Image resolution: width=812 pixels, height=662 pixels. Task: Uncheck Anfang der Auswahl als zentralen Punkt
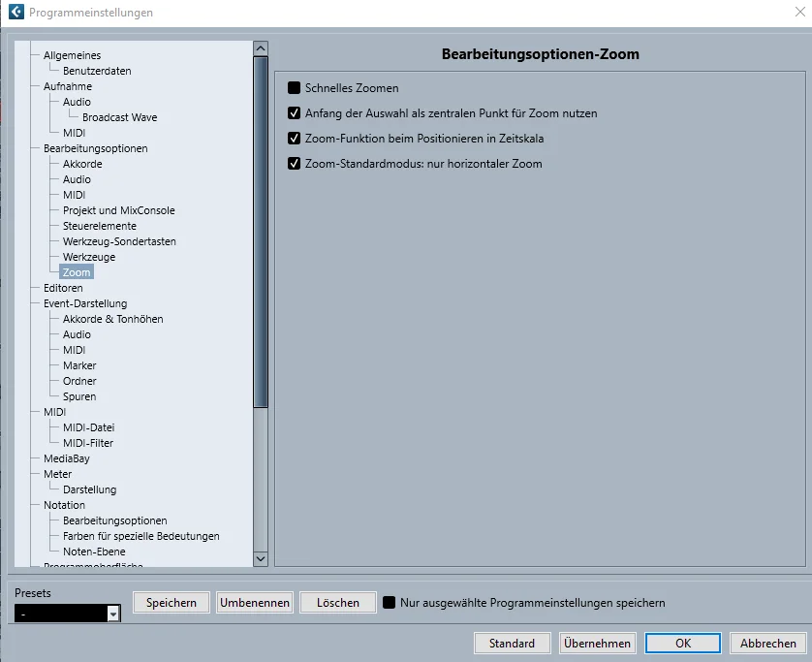click(294, 113)
